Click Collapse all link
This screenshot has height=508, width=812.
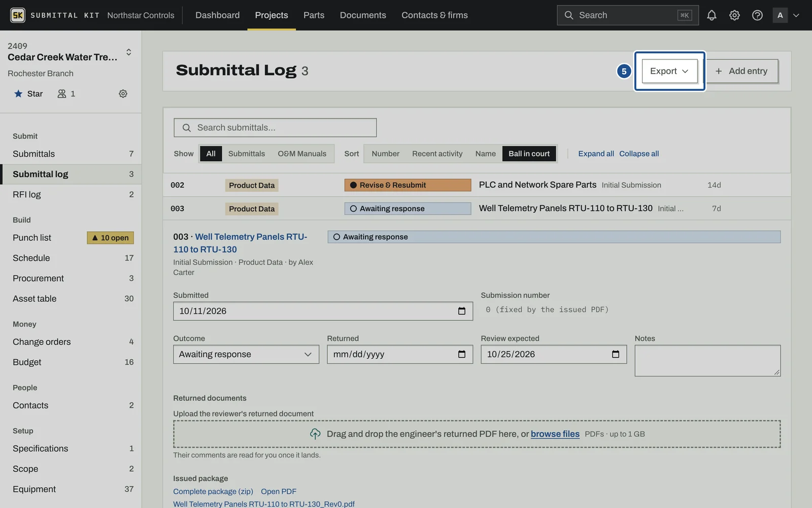(x=639, y=153)
